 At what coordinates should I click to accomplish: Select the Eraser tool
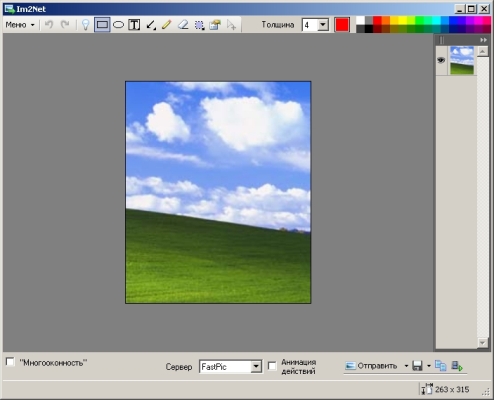pyautogui.click(x=183, y=25)
